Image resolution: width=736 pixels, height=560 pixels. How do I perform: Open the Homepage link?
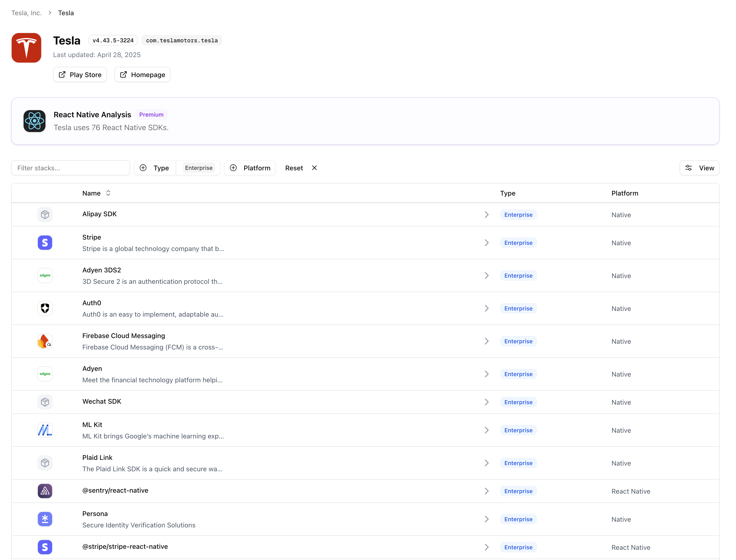(x=142, y=75)
